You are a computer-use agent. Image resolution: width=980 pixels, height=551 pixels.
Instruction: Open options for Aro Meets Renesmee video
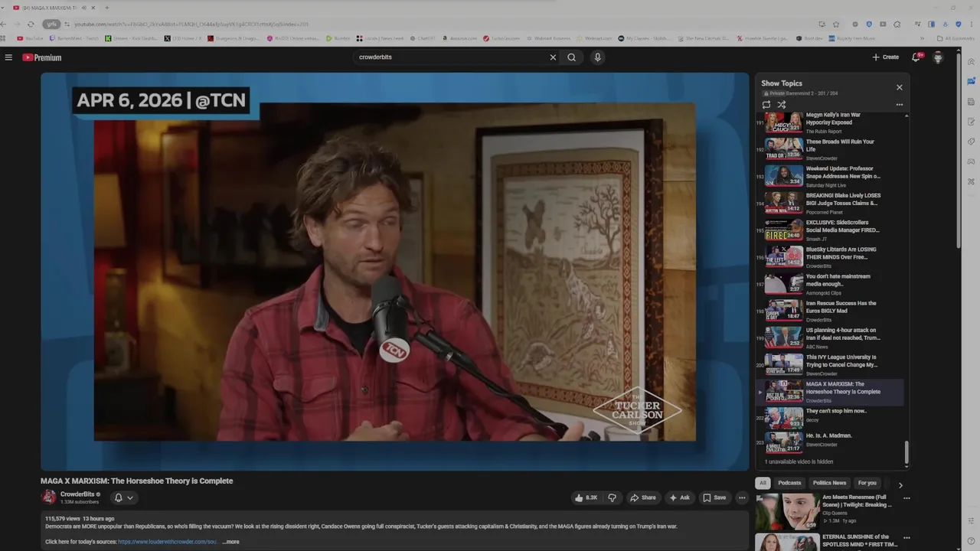click(x=906, y=498)
